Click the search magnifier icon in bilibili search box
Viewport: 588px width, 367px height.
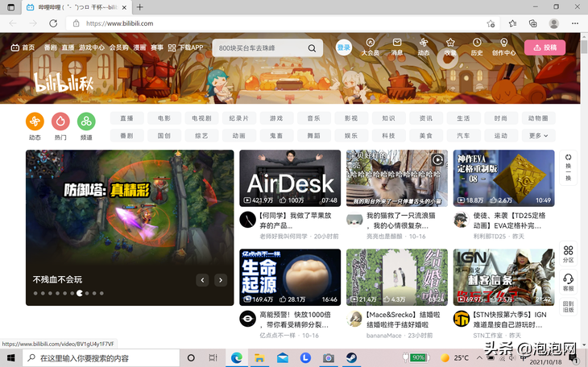(312, 48)
